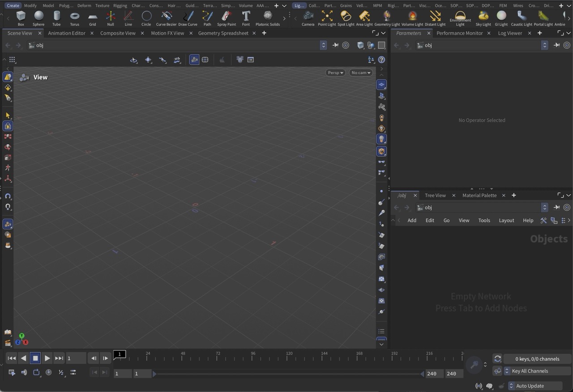Image resolution: width=573 pixels, height=392 pixels.
Task: Jump to the last frame
Action: click(x=59, y=358)
